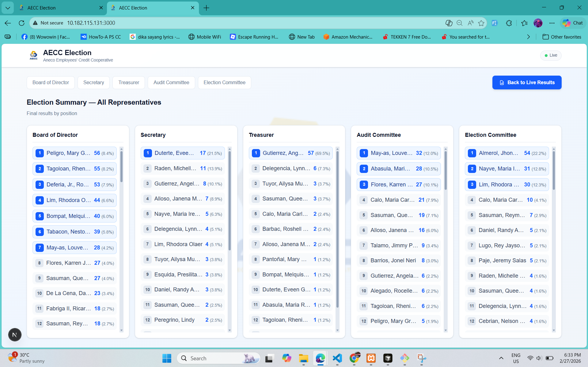Click the AECC logo on the page header

tap(34, 55)
